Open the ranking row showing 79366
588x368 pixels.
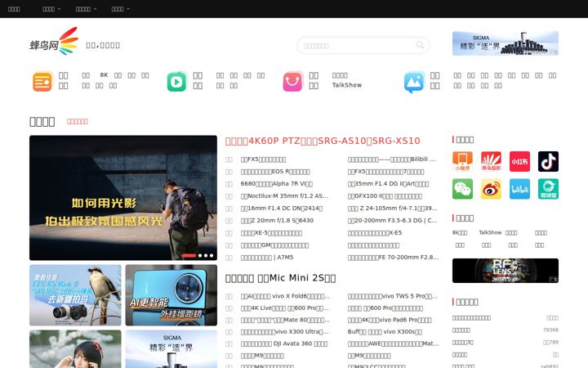506,330
